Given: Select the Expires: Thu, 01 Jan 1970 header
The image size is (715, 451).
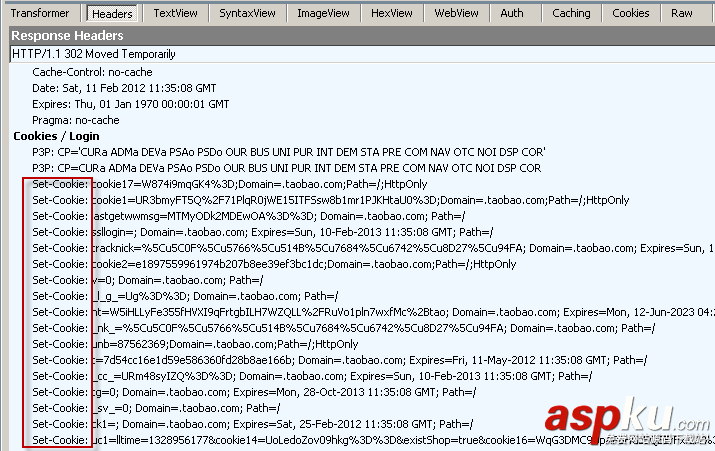Looking at the screenshot, I should click(x=130, y=104).
